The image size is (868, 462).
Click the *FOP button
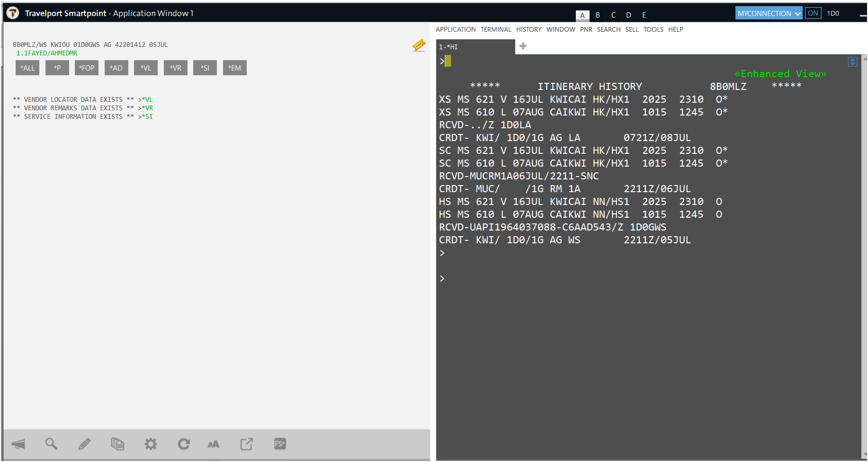point(87,68)
